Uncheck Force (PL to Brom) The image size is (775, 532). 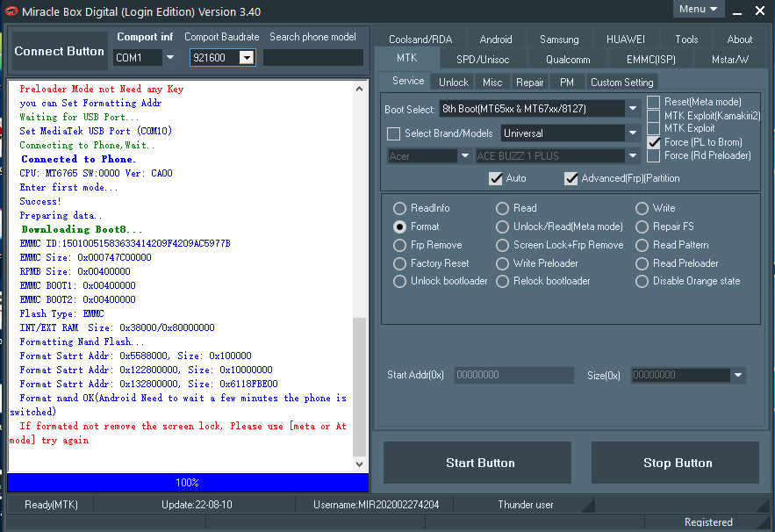click(x=653, y=142)
